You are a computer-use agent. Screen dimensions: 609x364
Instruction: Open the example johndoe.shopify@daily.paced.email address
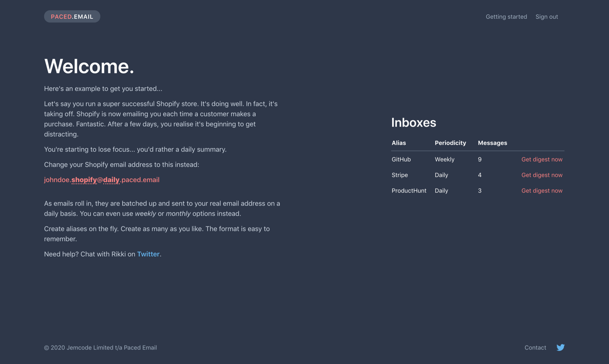coord(101,180)
